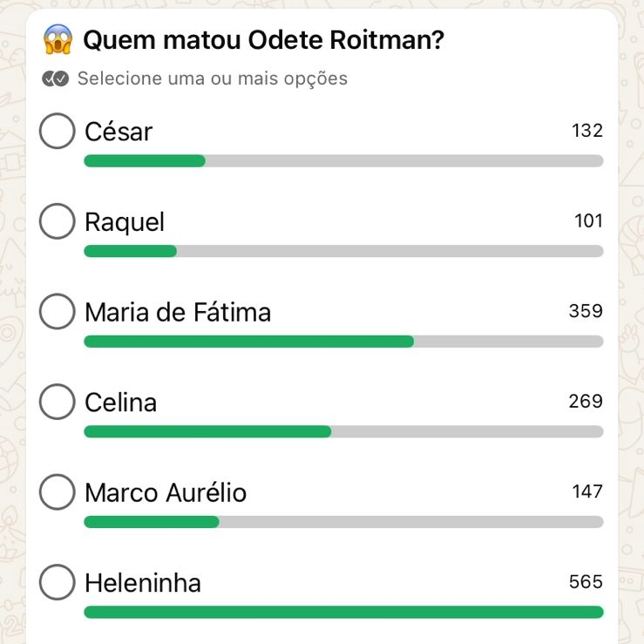The image size is (644, 644).
Task: Click the César option label
Action: (x=119, y=132)
